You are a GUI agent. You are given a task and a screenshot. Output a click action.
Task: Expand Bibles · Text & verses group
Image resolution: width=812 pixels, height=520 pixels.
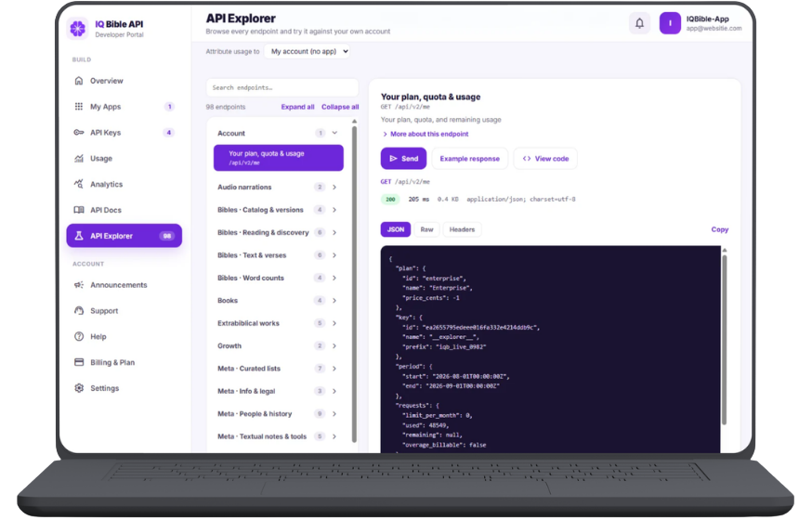click(x=334, y=255)
